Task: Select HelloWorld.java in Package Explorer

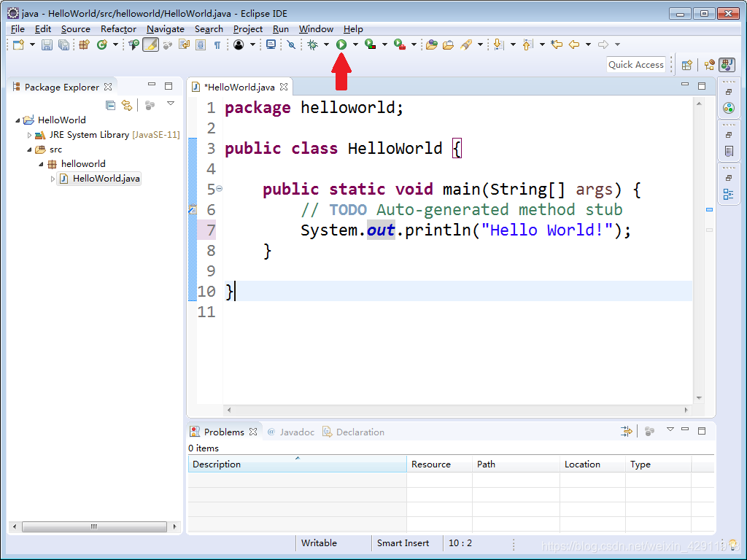Action: (99, 179)
